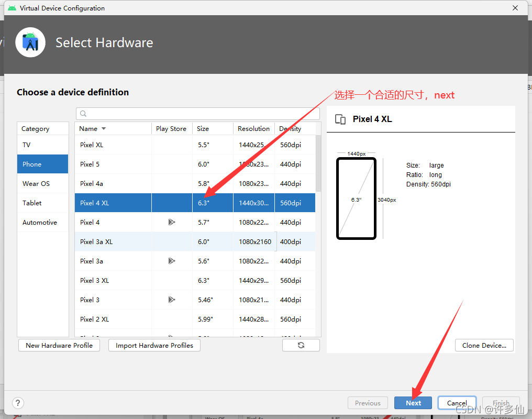
Task: Click the refresh device list icon button
Action: click(x=301, y=345)
